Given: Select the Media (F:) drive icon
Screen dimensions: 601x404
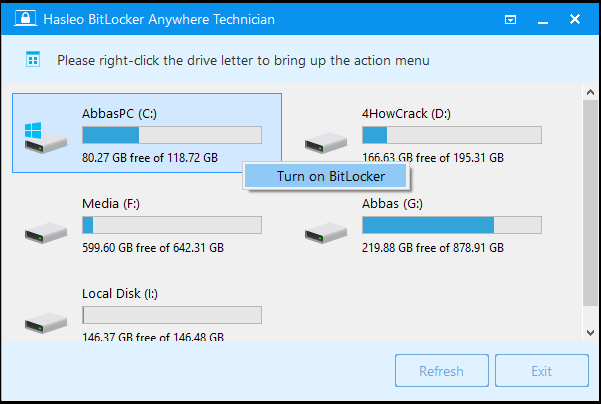Looking at the screenshot, I should click(x=46, y=233).
